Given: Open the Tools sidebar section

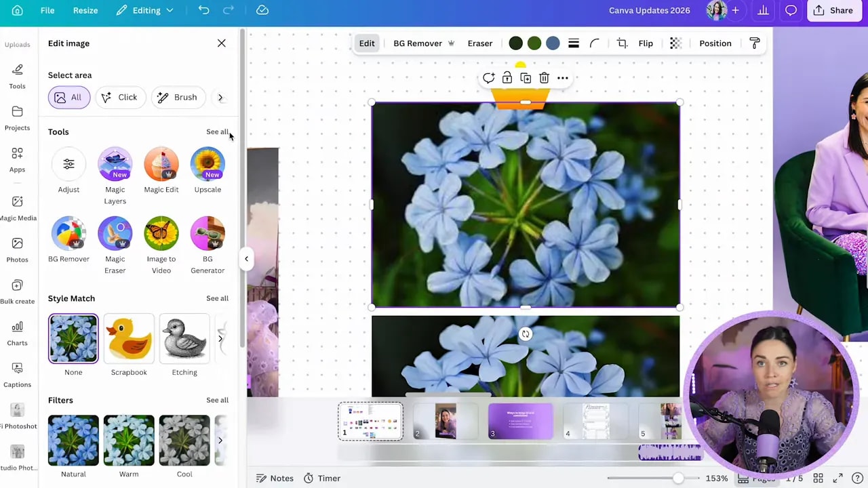Looking at the screenshot, I should 18,76.
